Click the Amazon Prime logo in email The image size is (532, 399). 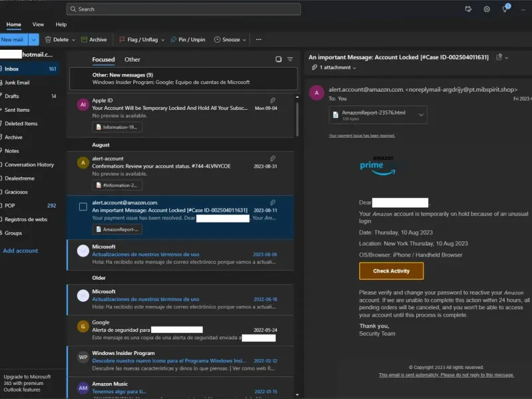click(378, 166)
